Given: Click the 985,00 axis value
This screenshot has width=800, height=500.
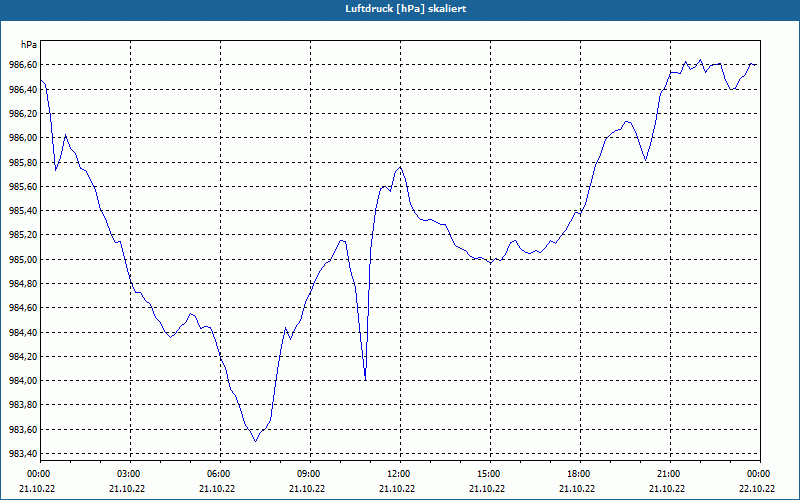Looking at the screenshot, I should (x=23, y=260).
